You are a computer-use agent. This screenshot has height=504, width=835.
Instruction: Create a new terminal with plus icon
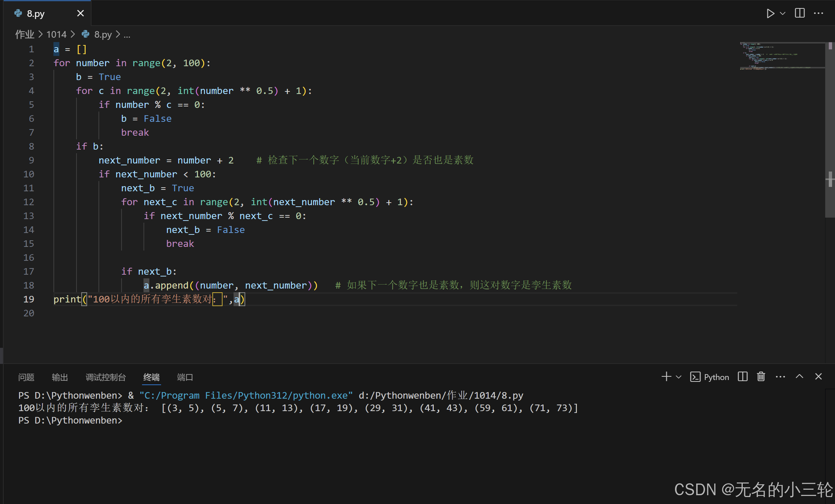[x=666, y=377]
